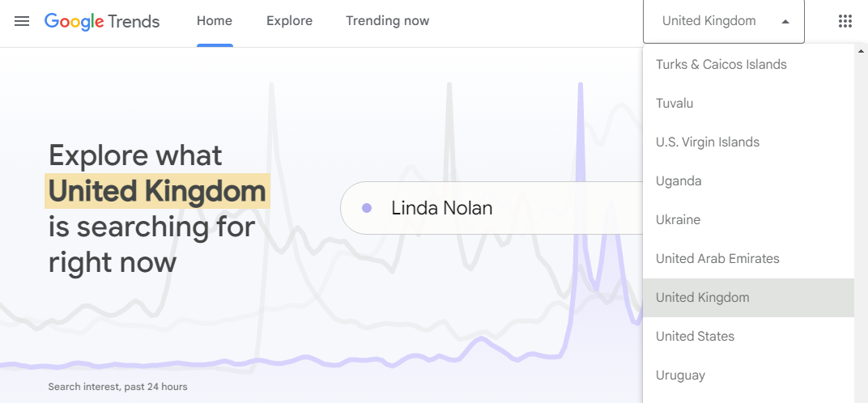Open the hamburger main menu
The image size is (868, 403).
pyautogui.click(x=22, y=22)
